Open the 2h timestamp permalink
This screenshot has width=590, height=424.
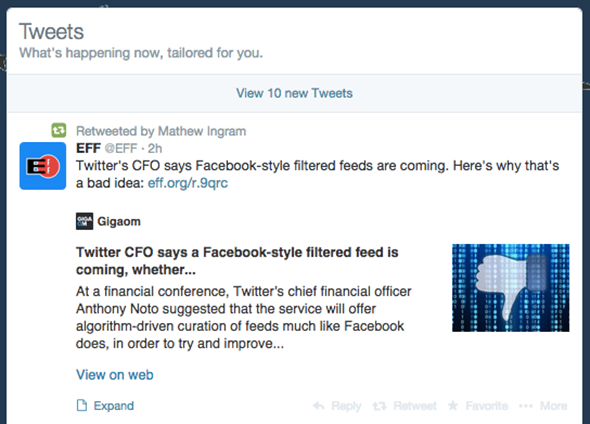pyautogui.click(x=155, y=148)
